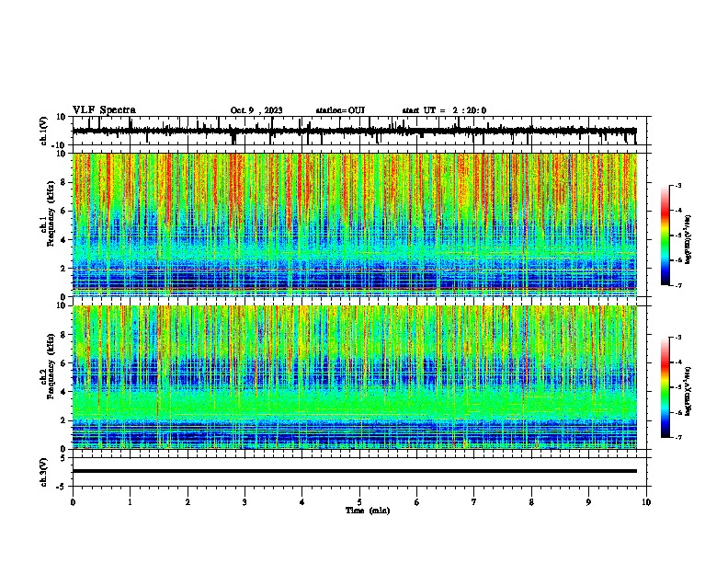The width and height of the screenshot is (728, 563).
Task: Click inside the ch.2 spectrogram panel
Action: (355, 377)
